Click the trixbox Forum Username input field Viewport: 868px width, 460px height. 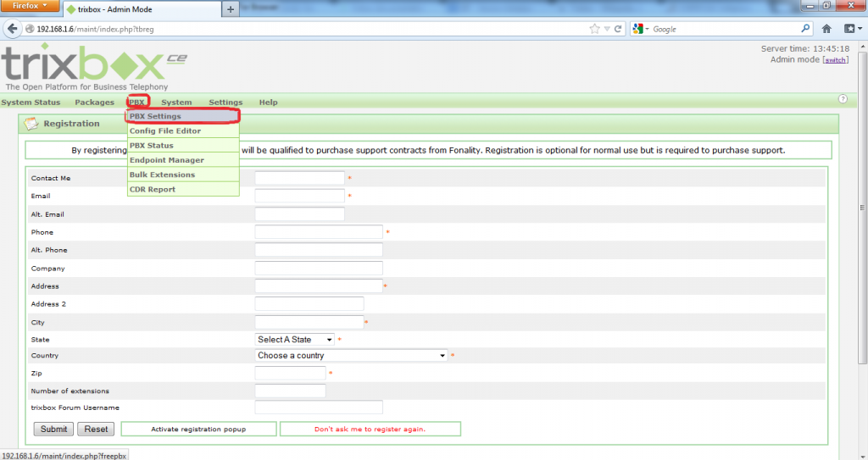(x=319, y=407)
